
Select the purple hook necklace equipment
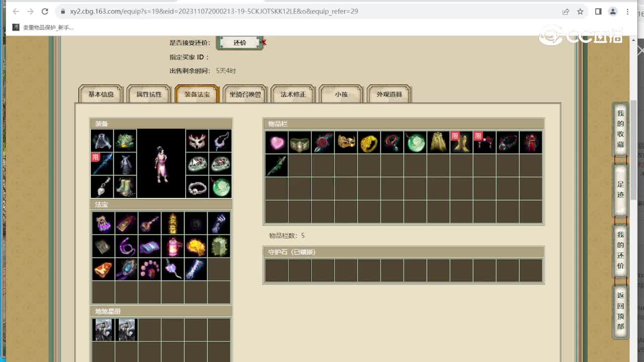(x=220, y=141)
